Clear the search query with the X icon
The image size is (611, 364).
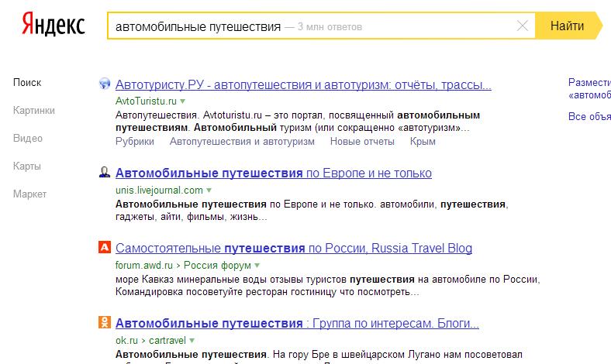pyautogui.click(x=522, y=26)
